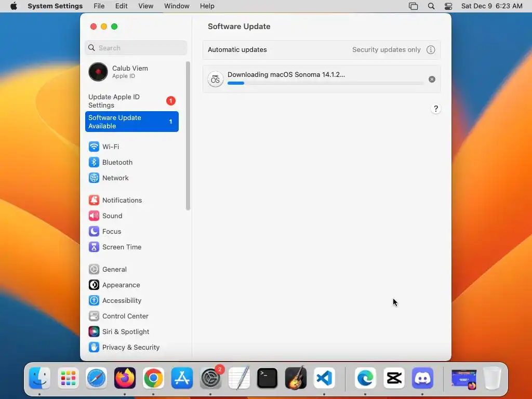Open App Store from the Dock
Image resolution: width=532 pixels, height=399 pixels.
[182, 378]
